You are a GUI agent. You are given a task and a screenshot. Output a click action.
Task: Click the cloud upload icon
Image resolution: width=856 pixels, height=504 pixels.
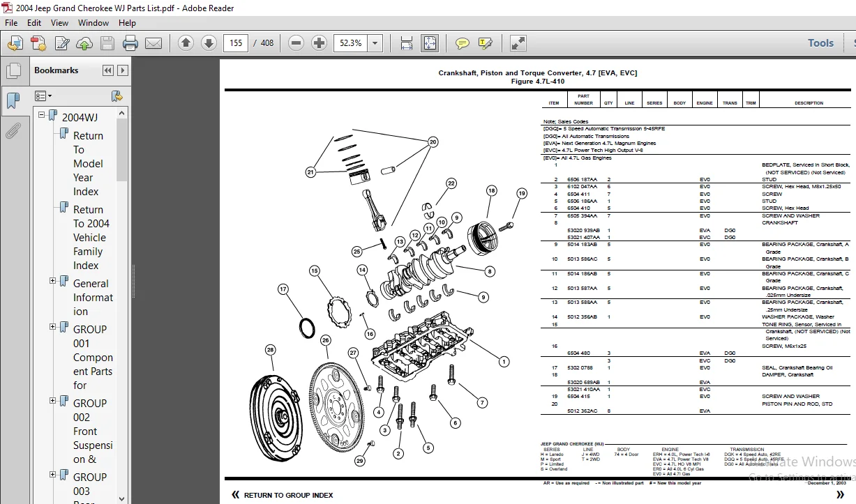84,43
